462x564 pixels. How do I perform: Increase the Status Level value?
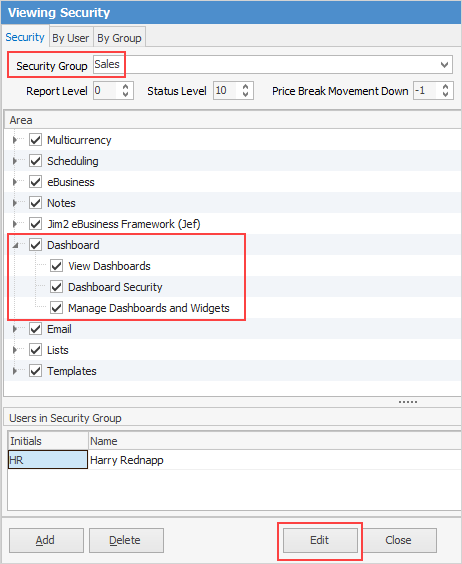pyautogui.click(x=245, y=87)
